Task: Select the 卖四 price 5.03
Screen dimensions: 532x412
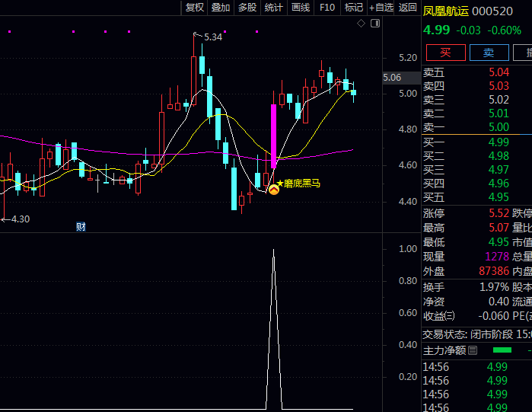Action: 499,86
